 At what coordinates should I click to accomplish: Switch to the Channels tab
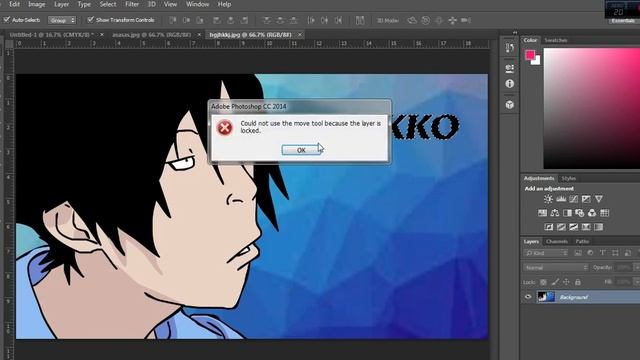tap(557, 242)
